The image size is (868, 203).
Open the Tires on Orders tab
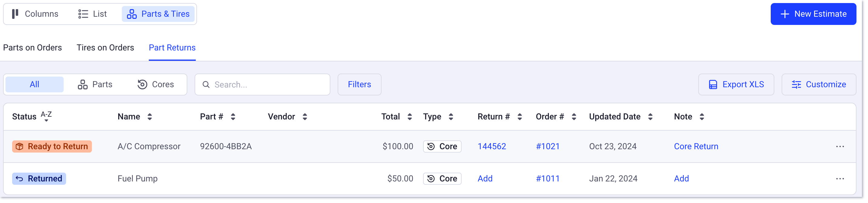pyautogui.click(x=105, y=48)
